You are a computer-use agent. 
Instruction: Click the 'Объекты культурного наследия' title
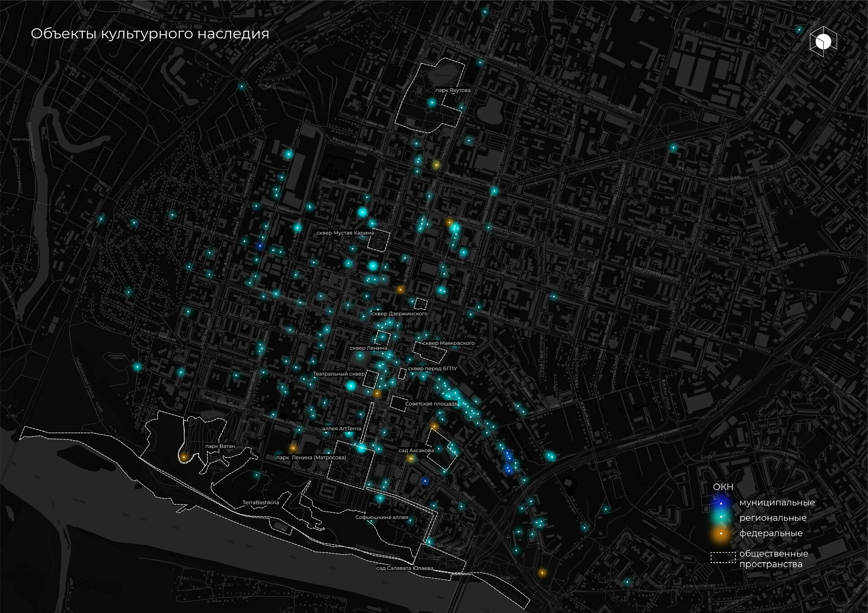click(150, 34)
